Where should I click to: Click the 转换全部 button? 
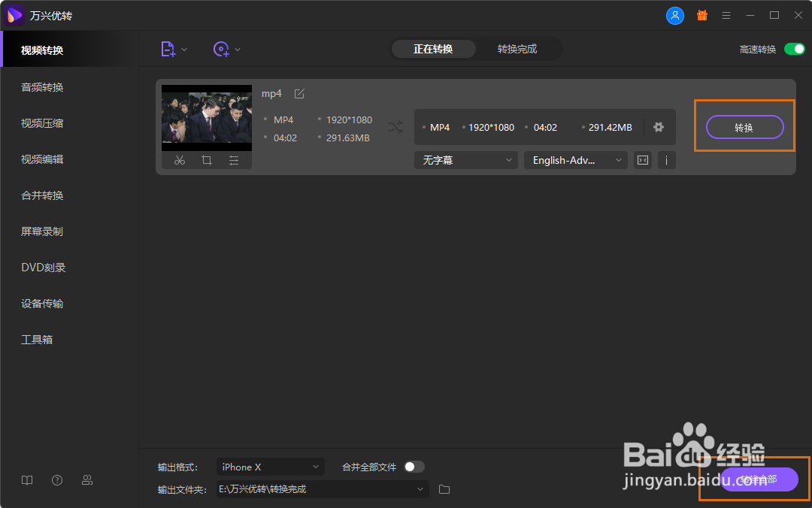coord(759,479)
